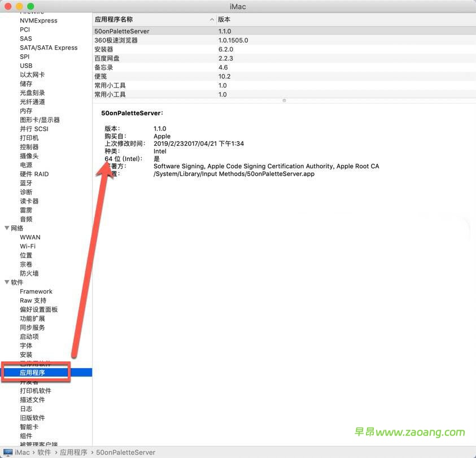
Task: Open the Wi-Fi entry under 网络
Action: [x=28, y=246]
